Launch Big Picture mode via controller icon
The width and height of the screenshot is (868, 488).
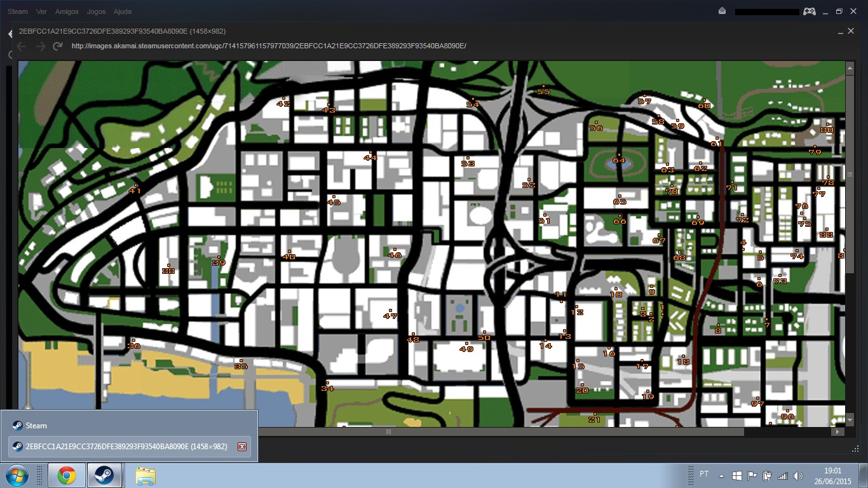point(809,11)
